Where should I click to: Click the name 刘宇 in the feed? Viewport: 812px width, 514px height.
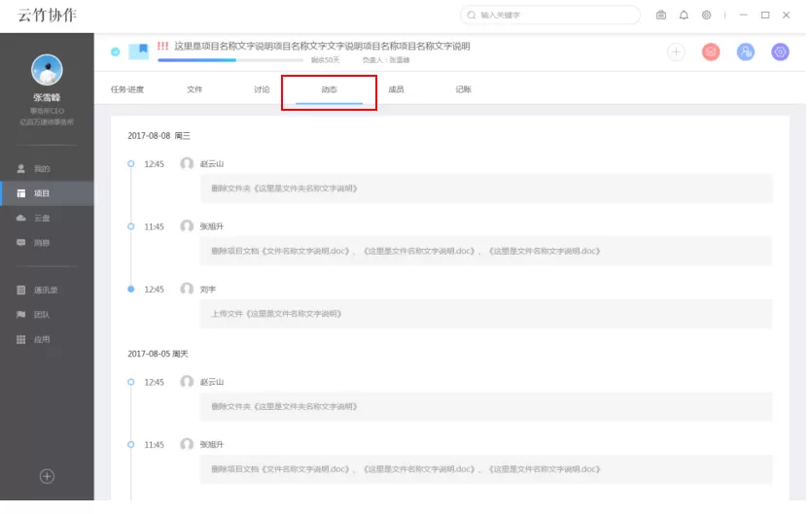208,290
